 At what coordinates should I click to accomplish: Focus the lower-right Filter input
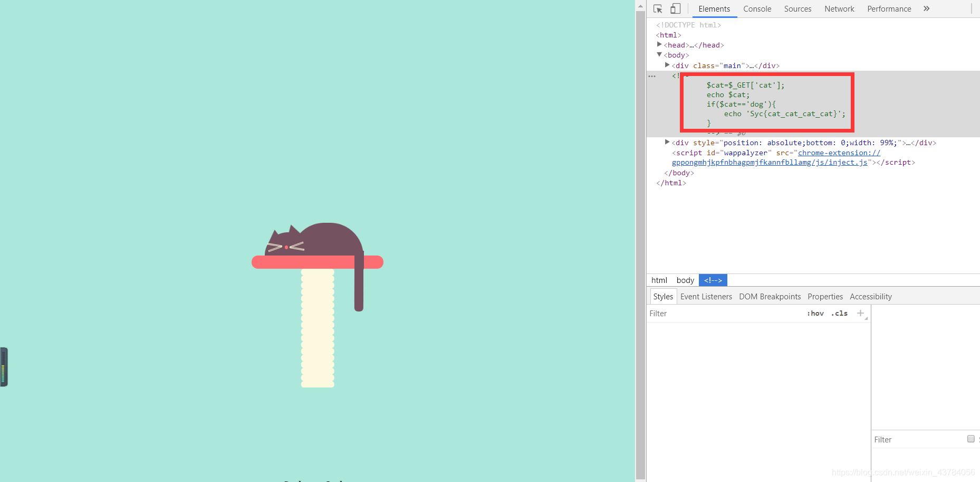(x=918, y=440)
